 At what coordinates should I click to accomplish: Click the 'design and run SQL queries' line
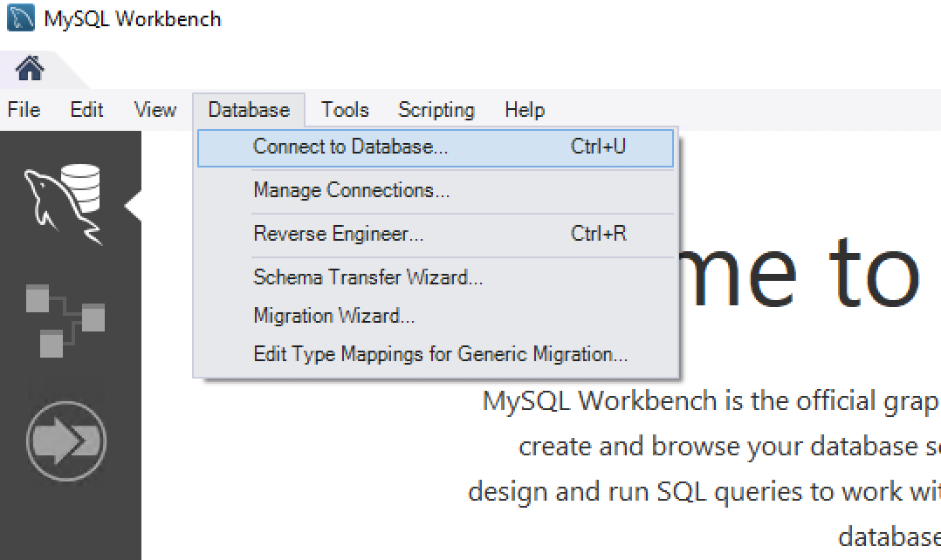point(704,492)
